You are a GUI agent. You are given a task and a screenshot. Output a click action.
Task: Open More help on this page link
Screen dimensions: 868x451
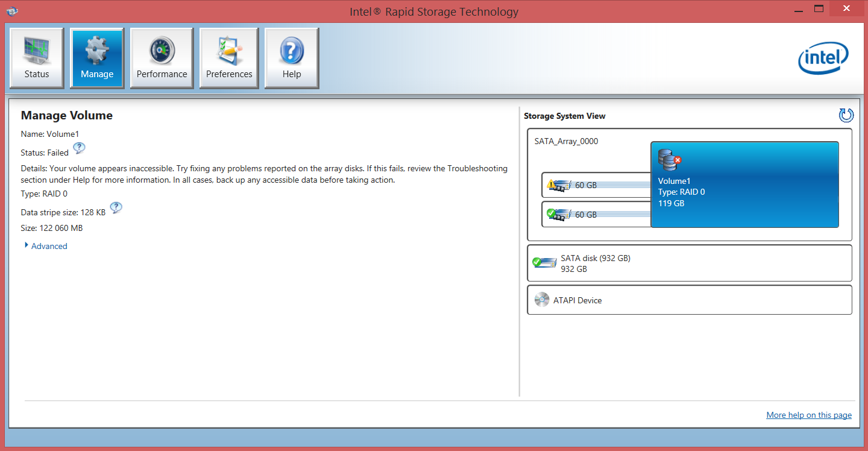(809, 415)
